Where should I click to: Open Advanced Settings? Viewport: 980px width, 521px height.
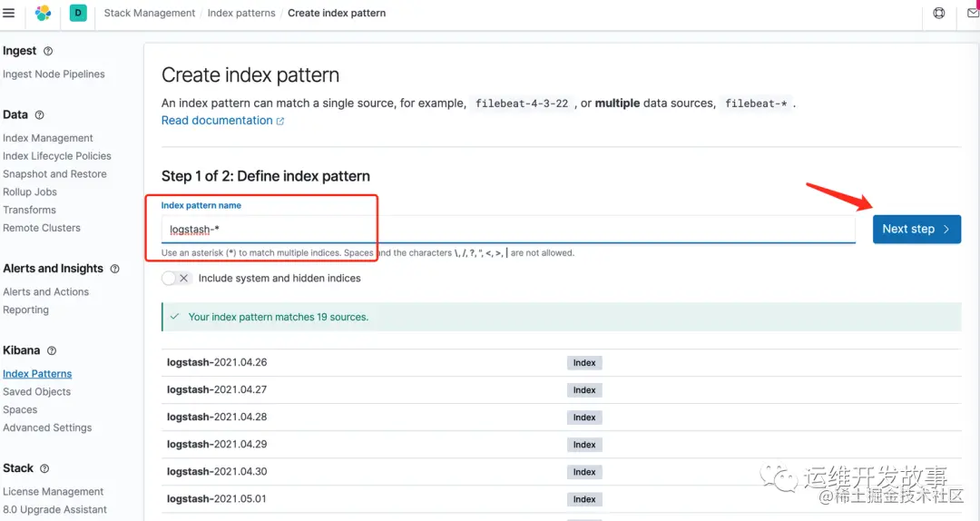[47, 428]
